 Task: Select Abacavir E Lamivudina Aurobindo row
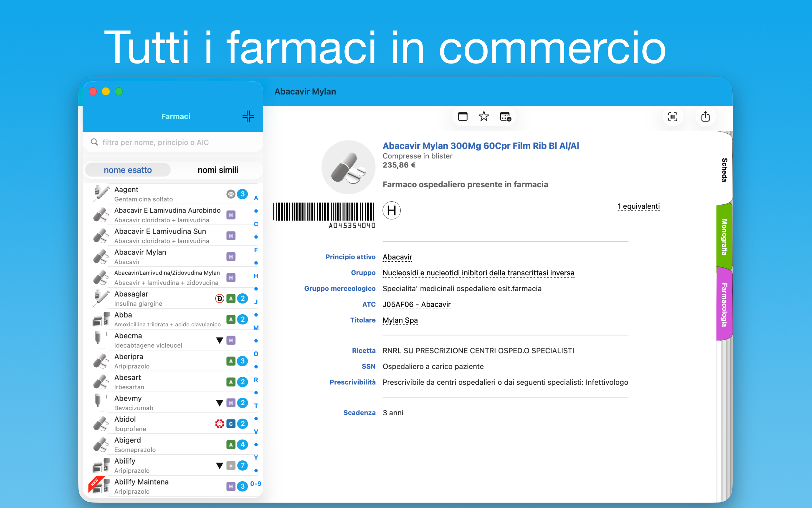(170, 215)
